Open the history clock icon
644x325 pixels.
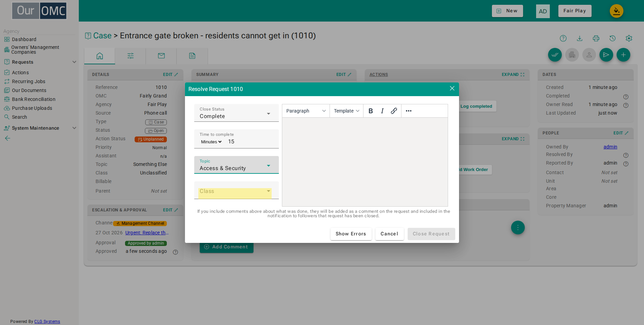[x=612, y=38]
